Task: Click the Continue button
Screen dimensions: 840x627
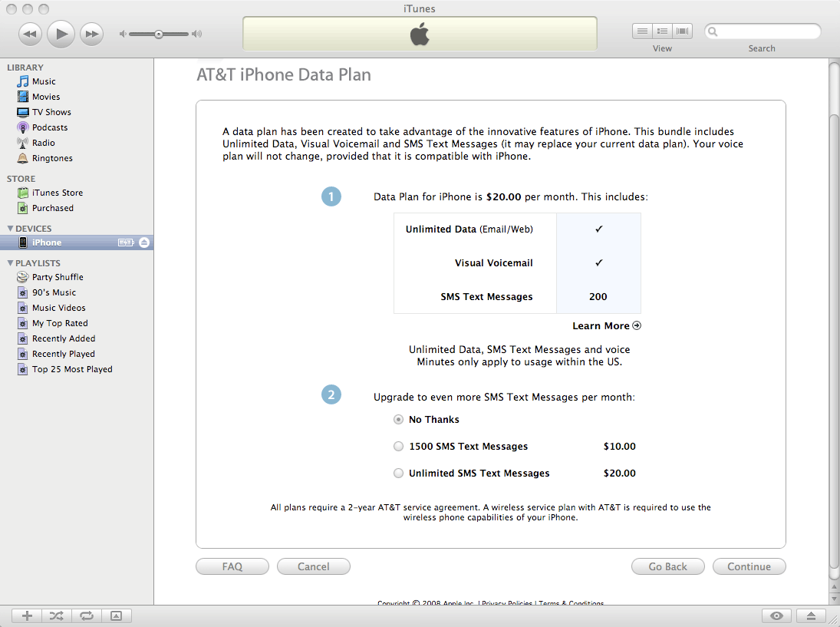Action: coord(749,566)
